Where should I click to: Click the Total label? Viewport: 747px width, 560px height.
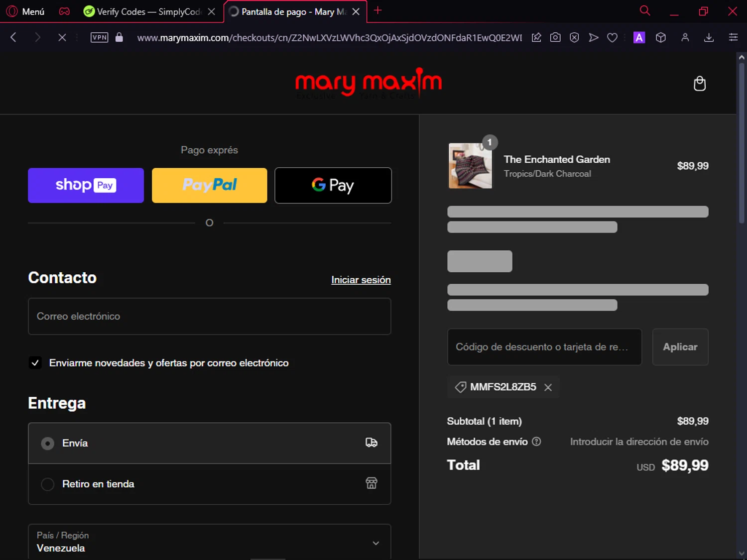[463, 465]
